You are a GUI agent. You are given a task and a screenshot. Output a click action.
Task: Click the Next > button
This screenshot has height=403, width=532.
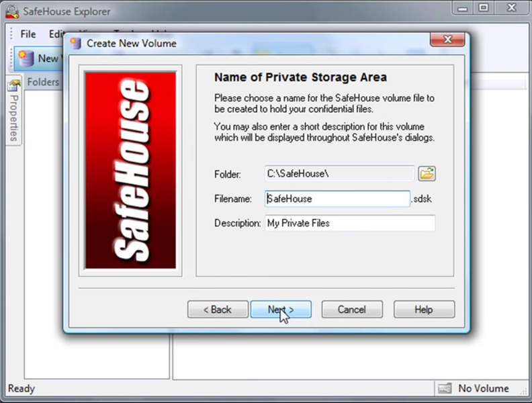[x=281, y=310]
